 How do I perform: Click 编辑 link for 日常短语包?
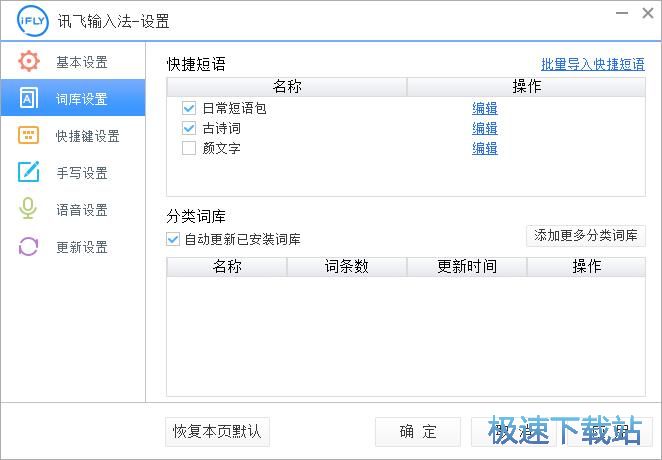pos(485,108)
